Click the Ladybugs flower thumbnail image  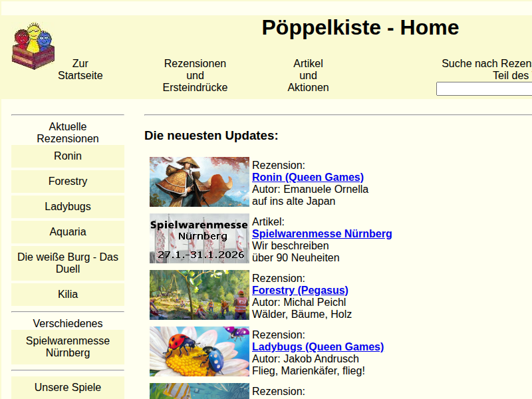[x=199, y=351]
